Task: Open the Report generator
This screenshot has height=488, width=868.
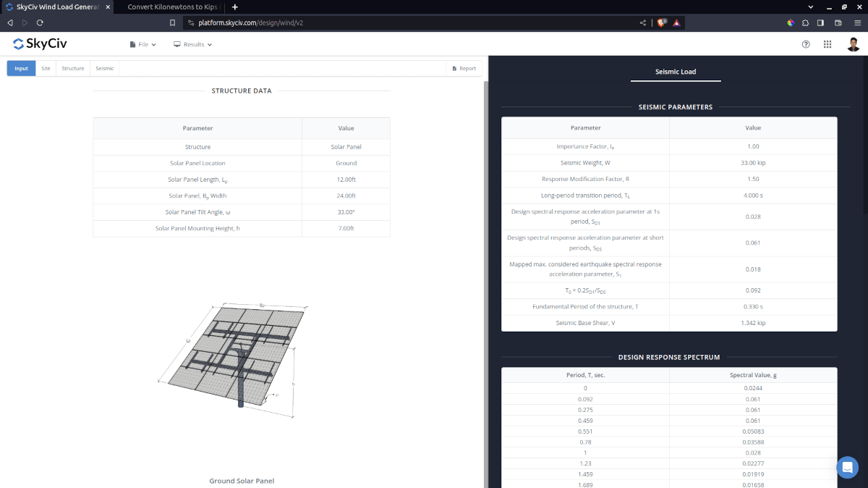Action: (x=463, y=67)
